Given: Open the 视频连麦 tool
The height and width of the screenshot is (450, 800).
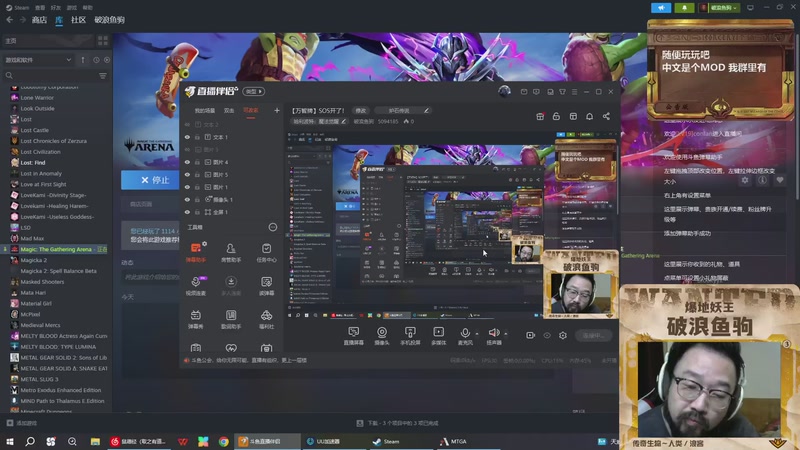Looking at the screenshot, I should pos(195,286).
